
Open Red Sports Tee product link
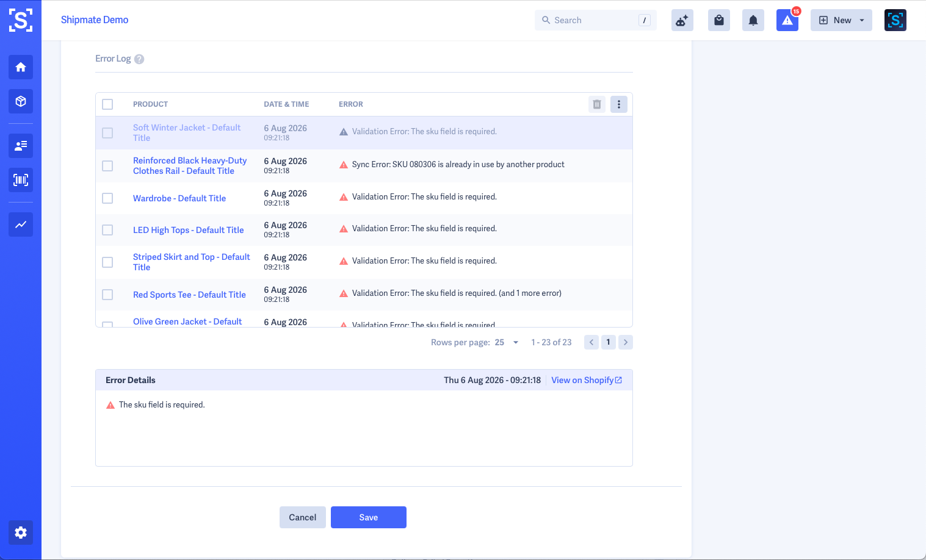click(189, 295)
